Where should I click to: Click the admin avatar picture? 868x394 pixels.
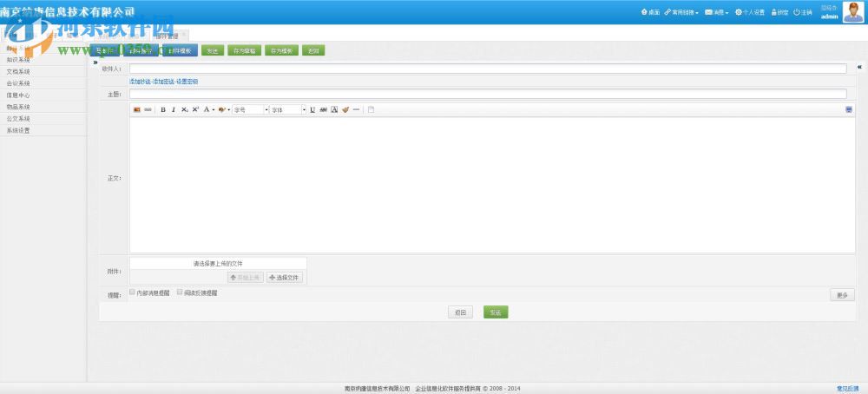853,12
